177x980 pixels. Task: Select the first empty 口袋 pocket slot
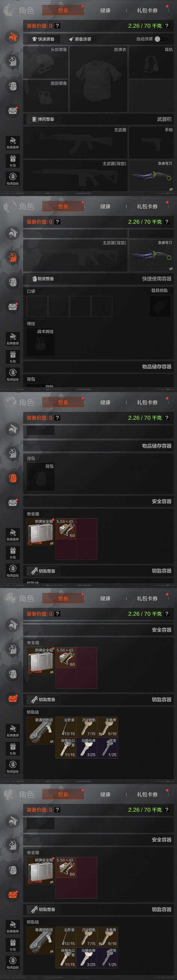click(x=37, y=306)
